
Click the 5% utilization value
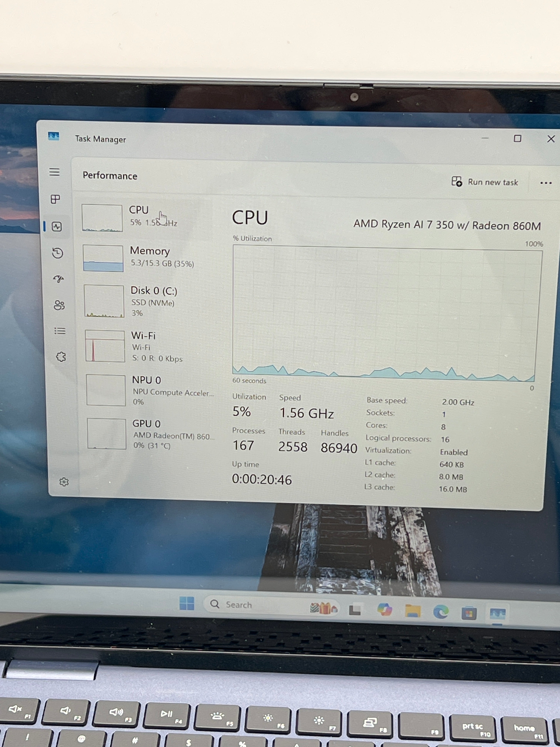241,411
